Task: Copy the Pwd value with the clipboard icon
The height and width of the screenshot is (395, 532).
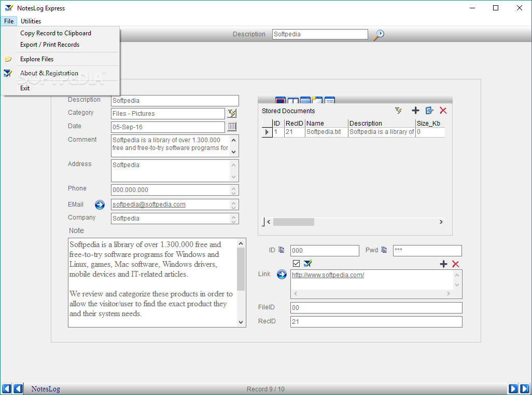Action: 384,250
